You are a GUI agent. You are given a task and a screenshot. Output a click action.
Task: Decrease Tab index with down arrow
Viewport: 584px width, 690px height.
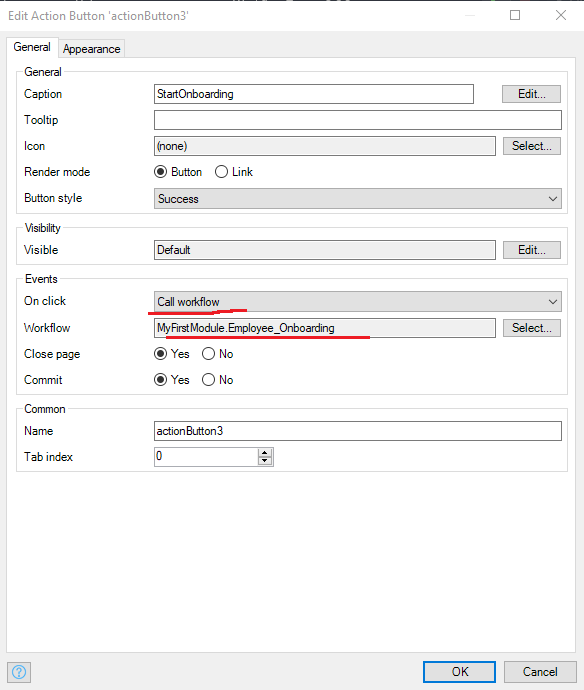pos(264,461)
